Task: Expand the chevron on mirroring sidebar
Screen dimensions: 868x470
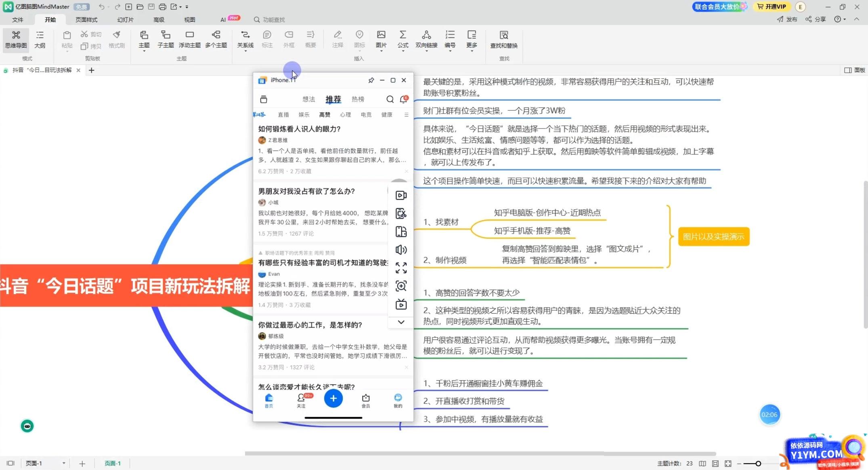Action: pyautogui.click(x=401, y=322)
